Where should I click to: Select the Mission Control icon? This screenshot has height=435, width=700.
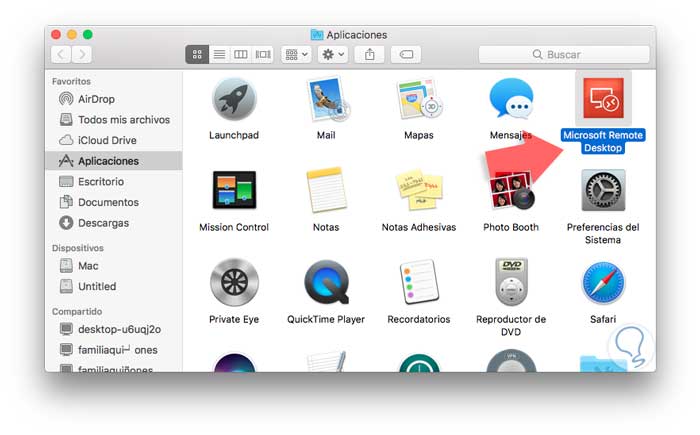pos(234,190)
